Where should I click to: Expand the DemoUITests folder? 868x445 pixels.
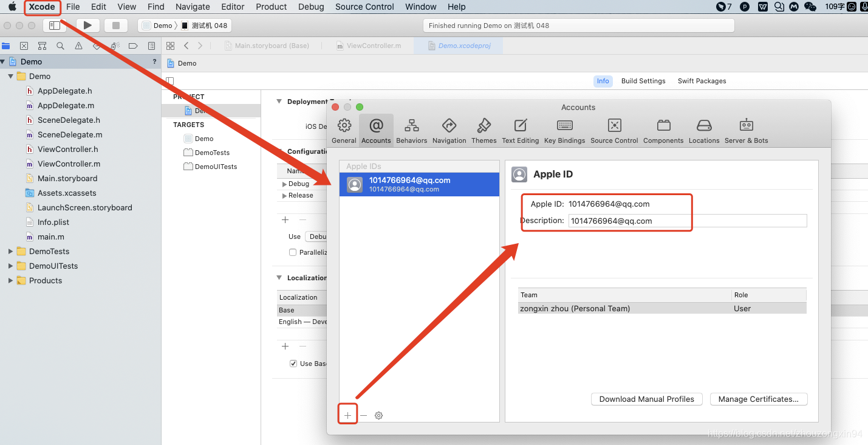(x=10, y=266)
